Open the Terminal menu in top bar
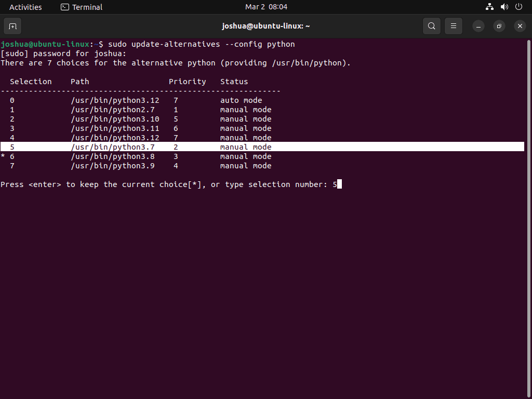 [x=86, y=7]
